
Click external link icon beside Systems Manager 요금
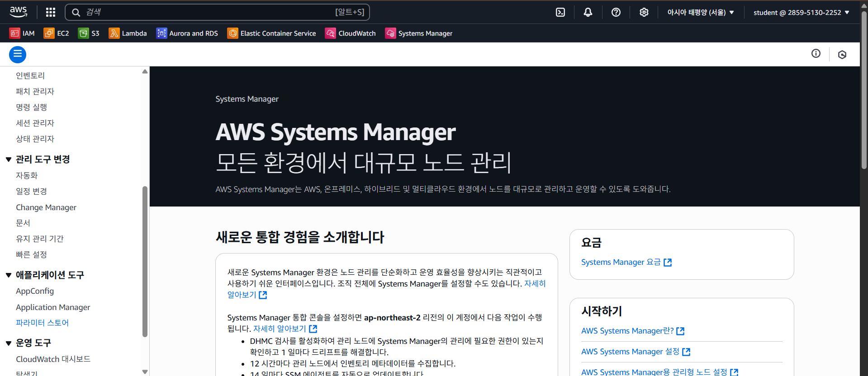coord(668,263)
